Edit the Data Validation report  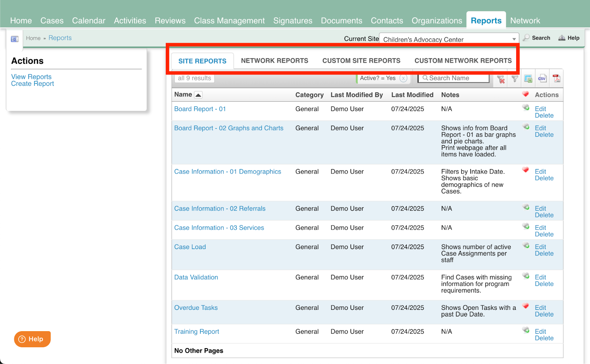[540, 277]
